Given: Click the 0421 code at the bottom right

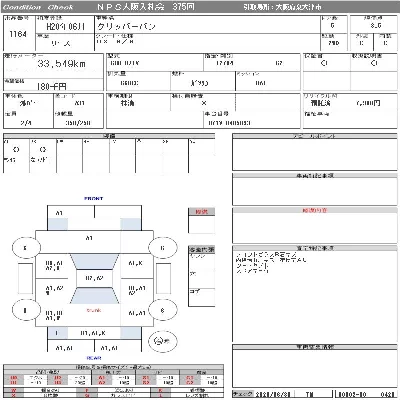Looking at the screenshot, I should [387, 394].
